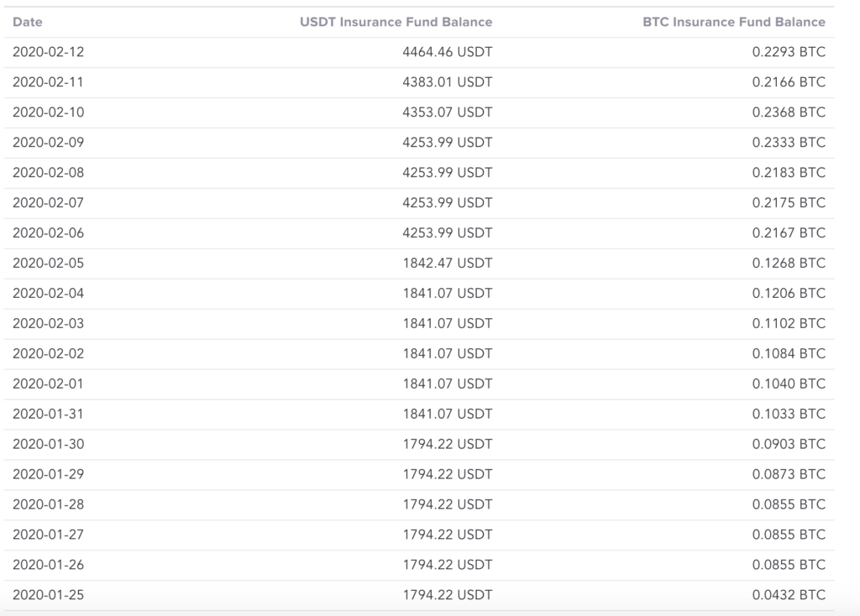Select the 0.1084 BTC value
The height and width of the screenshot is (616, 860).
(789, 353)
